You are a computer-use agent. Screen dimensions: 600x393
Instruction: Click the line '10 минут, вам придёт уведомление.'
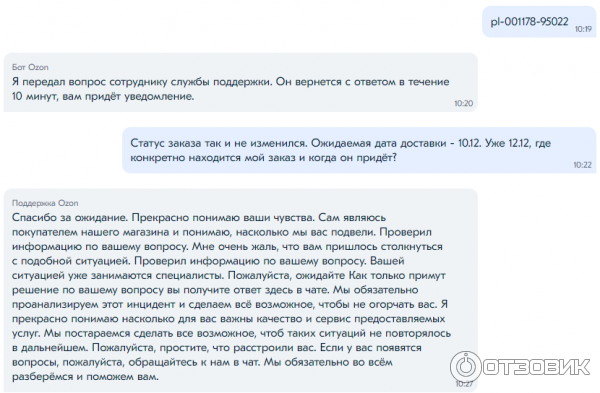click(103, 96)
